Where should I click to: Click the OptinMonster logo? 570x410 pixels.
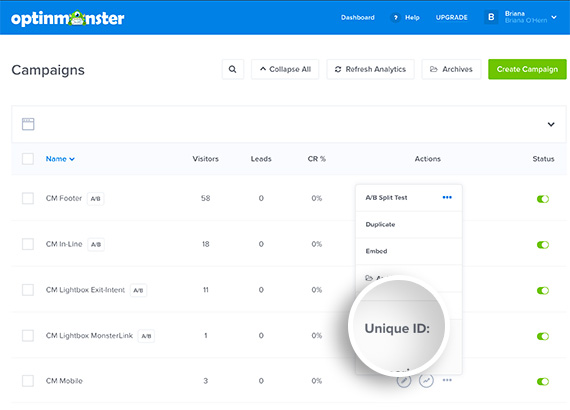click(68, 18)
